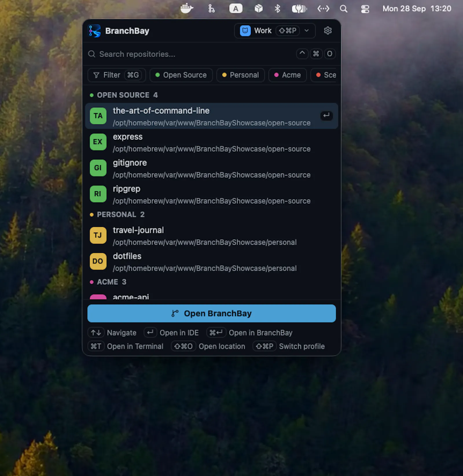
Task: Open the settings gear in BranchBay
Action: point(328,31)
